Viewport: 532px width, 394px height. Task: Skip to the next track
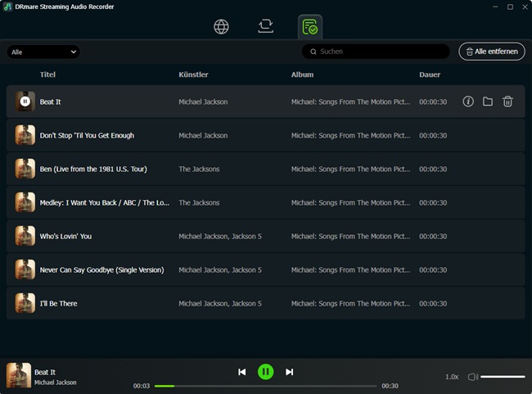tap(289, 372)
